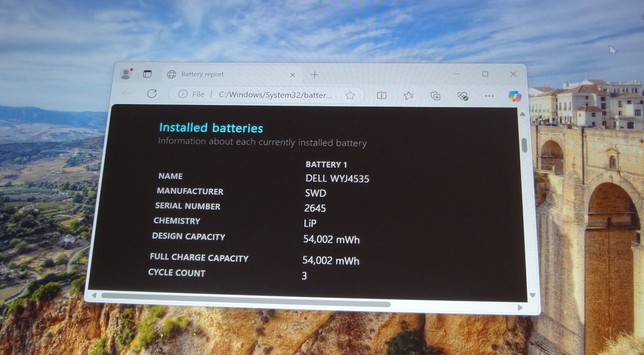Click the horizontal scrollbar right arrow
644x355 pixels.
[520, 308]
